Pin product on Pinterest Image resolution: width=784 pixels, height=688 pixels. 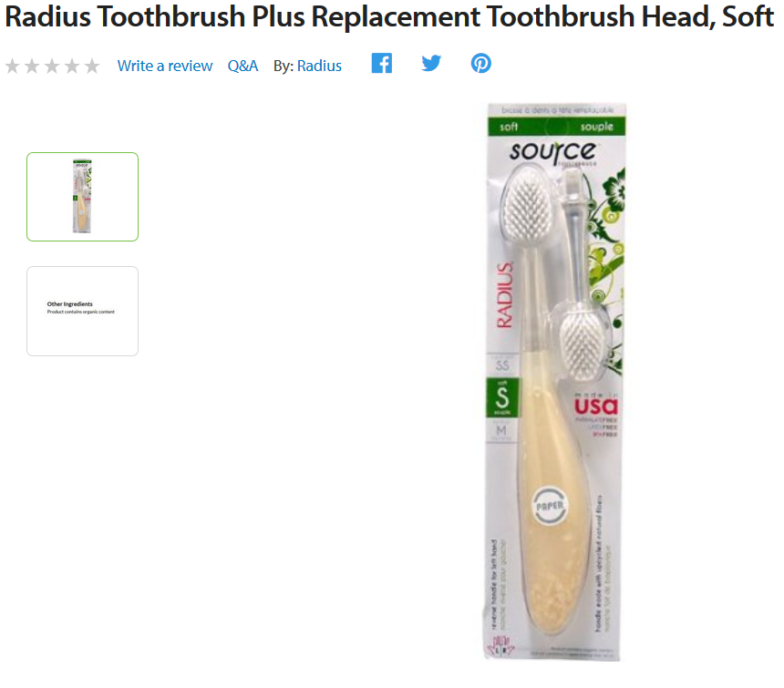[x=481, y=64]
